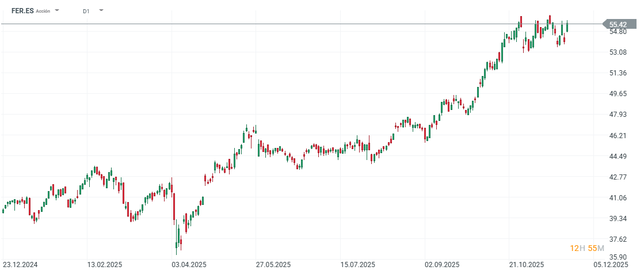Click the 05.12.2025 date axis label

point(611,265)
